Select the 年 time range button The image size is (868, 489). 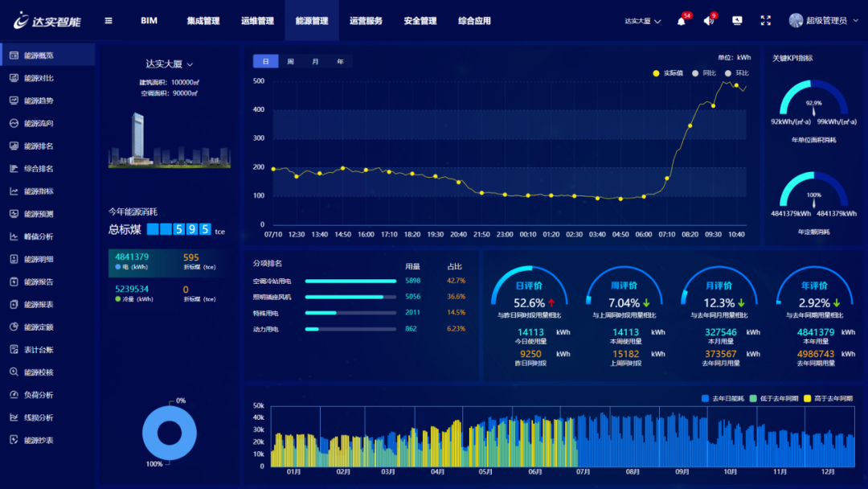[341, 61]
